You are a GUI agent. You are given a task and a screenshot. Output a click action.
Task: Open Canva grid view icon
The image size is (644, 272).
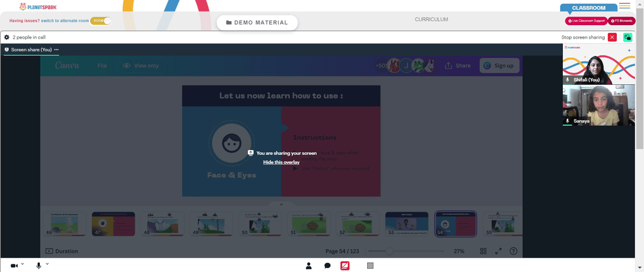pyautogui.click(x=484, y=251)
